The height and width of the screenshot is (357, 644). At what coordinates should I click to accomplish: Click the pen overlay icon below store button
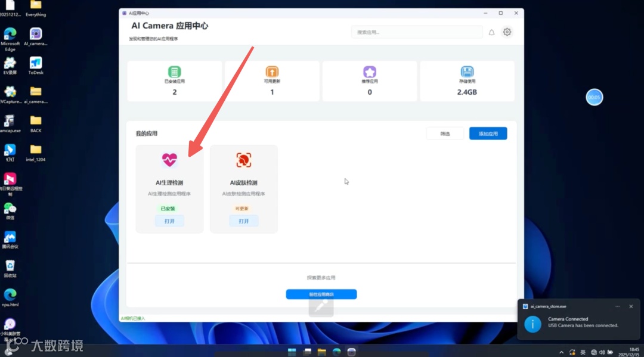pos(321,307)
